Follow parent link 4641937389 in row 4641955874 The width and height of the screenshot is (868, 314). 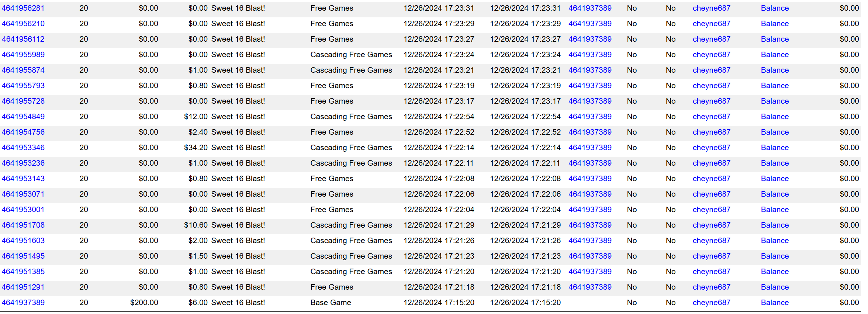(590, 70)
